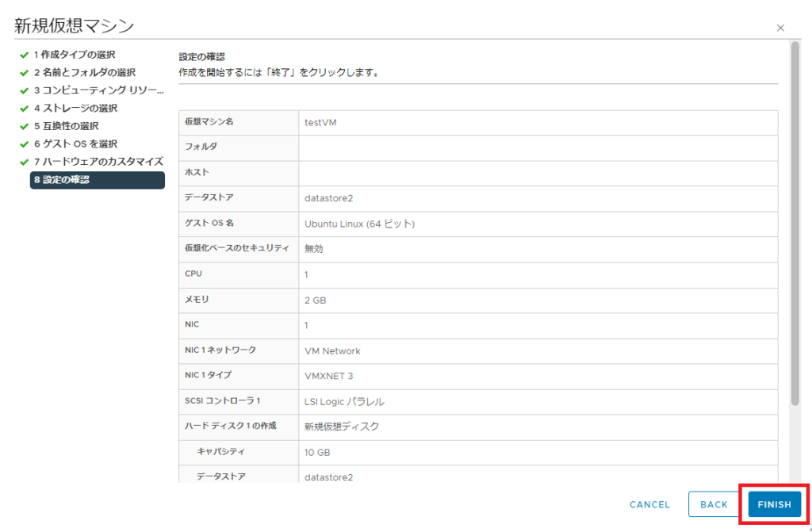This screenshot has height=532, width=812.
Task: Click the 2 GB memory value
Action: click(x=315, y=300)
